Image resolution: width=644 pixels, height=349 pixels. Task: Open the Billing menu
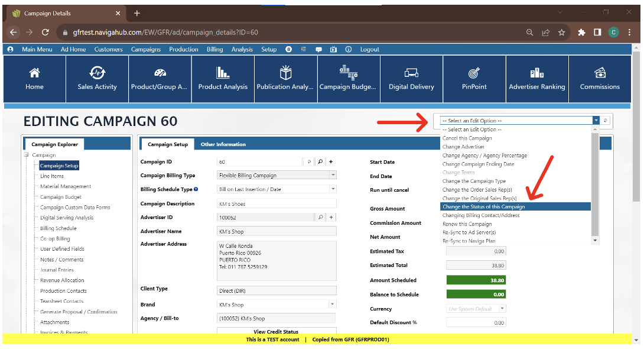tap(215, 50)
